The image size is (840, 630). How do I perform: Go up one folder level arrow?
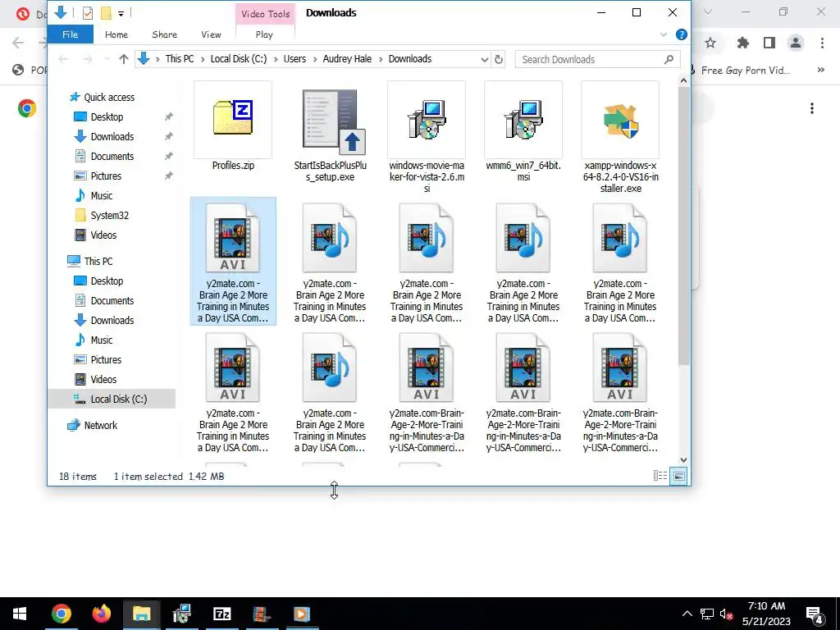point(124,59)
